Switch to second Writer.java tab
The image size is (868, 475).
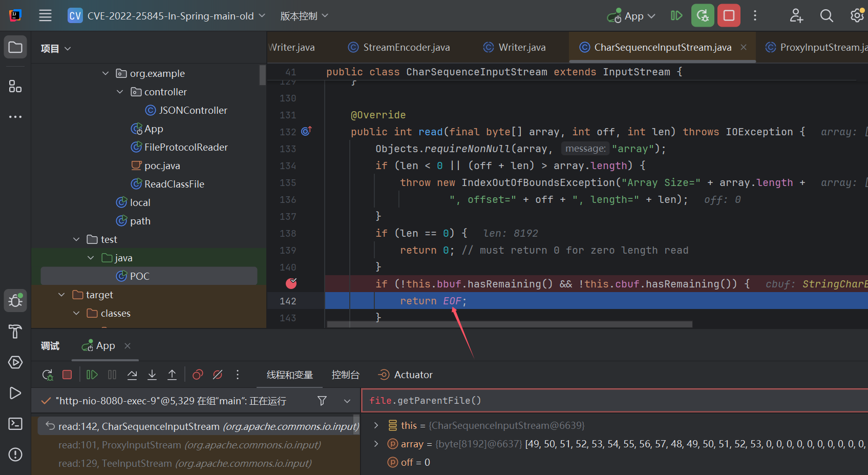(515, 47)
